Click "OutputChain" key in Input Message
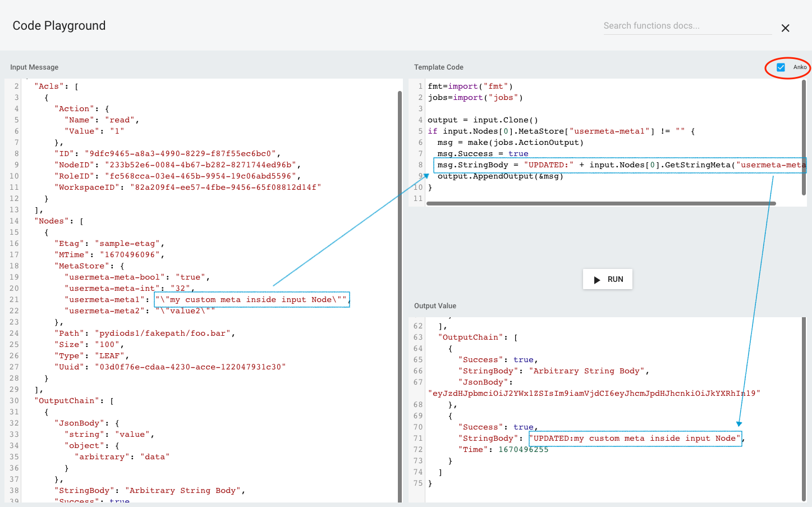Screen dimensions: 812x507 [x=67, y=401]
